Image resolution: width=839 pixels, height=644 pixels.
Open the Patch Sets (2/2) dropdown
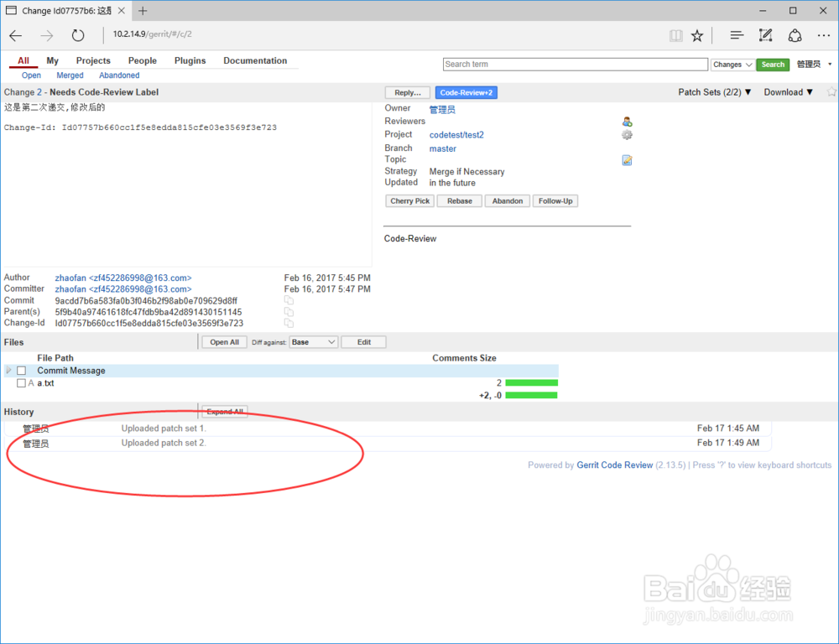point(714,92)
